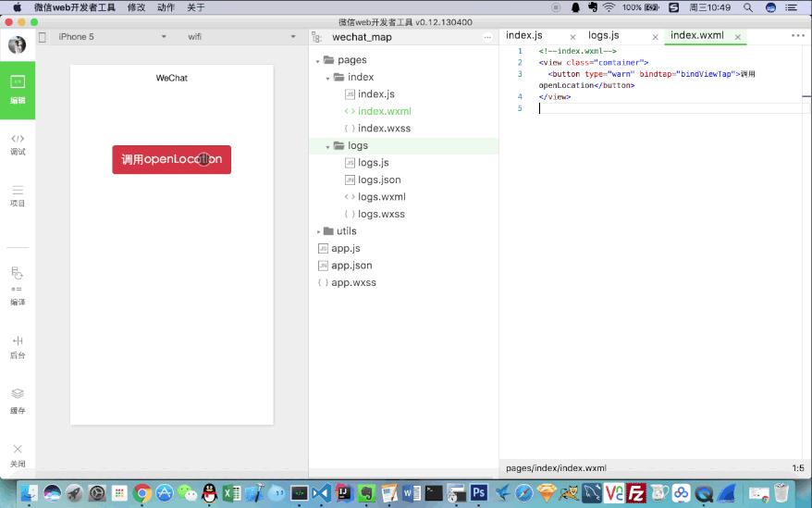Open the 关于 menu in the menu bar

196,7
